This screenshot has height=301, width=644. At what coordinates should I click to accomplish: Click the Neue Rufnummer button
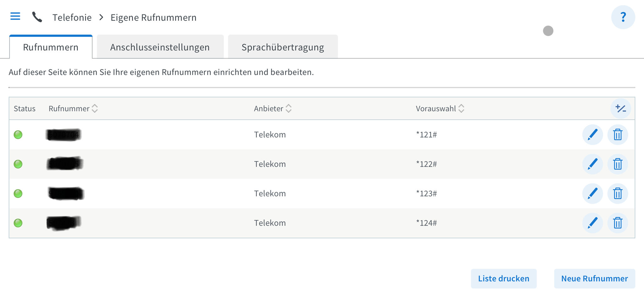(x=594, y=278)
